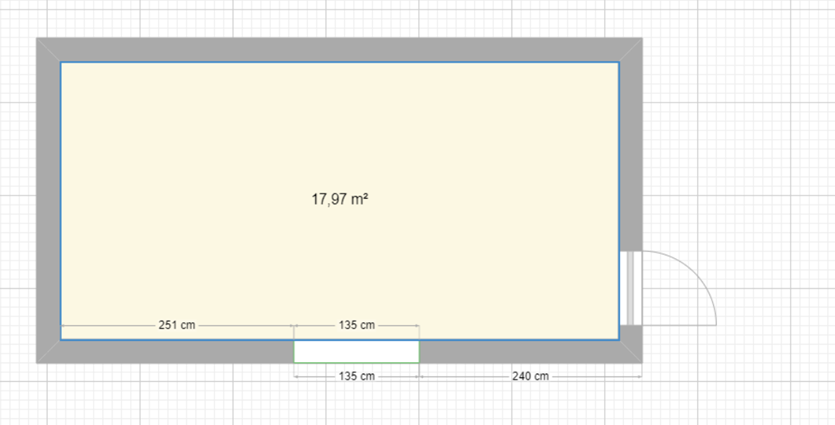Viewport: 835px width, 425px height.
Task: Select the outer 135 cm dimension below window
Action: pyautogui.click(x=357, y=376)
